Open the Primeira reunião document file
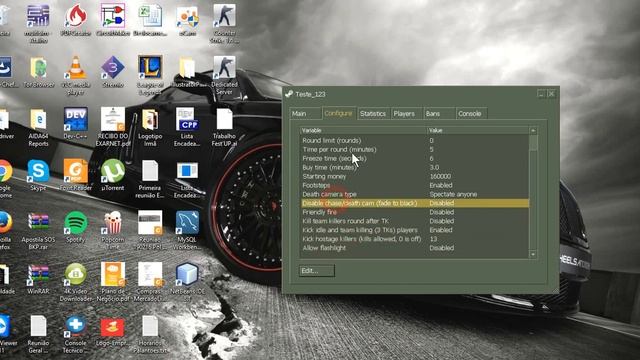This screenshot has height=360, width=640. (x=150, y=179)
